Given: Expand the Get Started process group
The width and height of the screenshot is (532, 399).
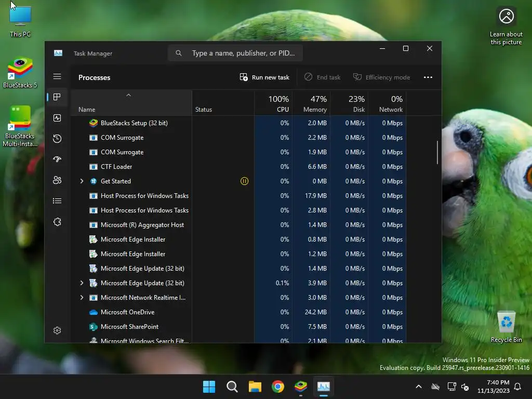Looking at the screenshot, I should (x=82, y=181).
